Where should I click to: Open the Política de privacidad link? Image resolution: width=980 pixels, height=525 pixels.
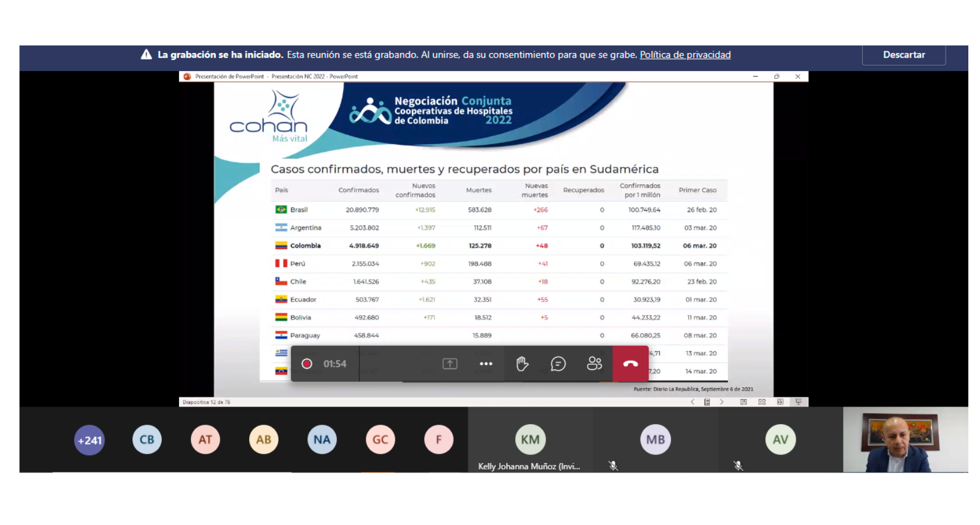click(x=685, y=55)
